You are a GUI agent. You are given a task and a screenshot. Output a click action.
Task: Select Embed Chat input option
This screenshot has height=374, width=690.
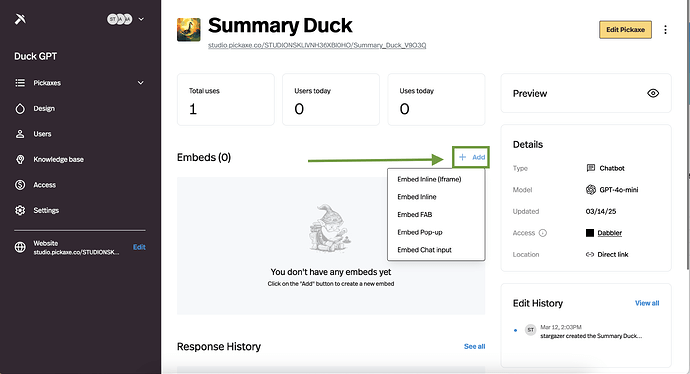pyautogui.click(x=424, y=249)
